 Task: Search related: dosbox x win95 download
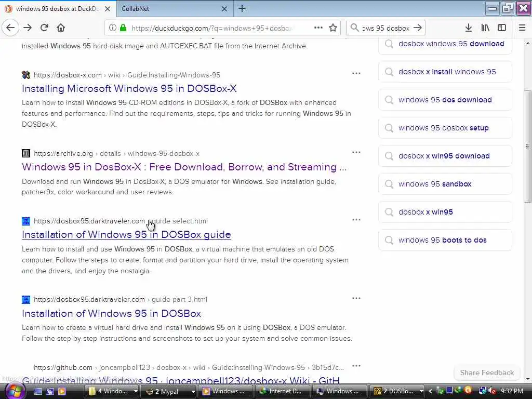pos(445,156)
